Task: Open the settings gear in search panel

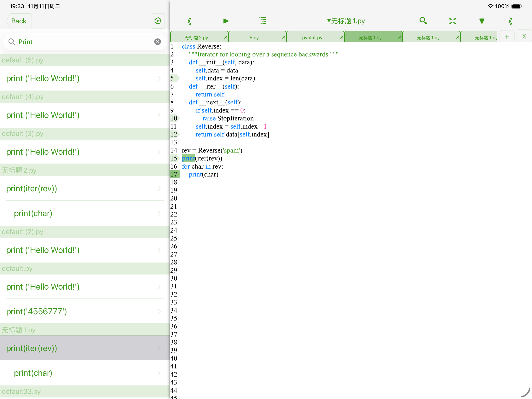Action: [158, 21]
